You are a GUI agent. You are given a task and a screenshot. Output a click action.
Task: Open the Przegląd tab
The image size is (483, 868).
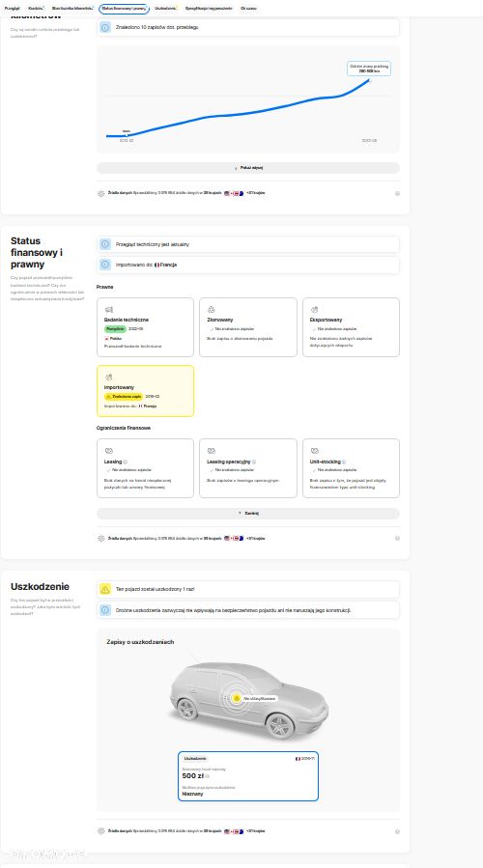(12, 9)
